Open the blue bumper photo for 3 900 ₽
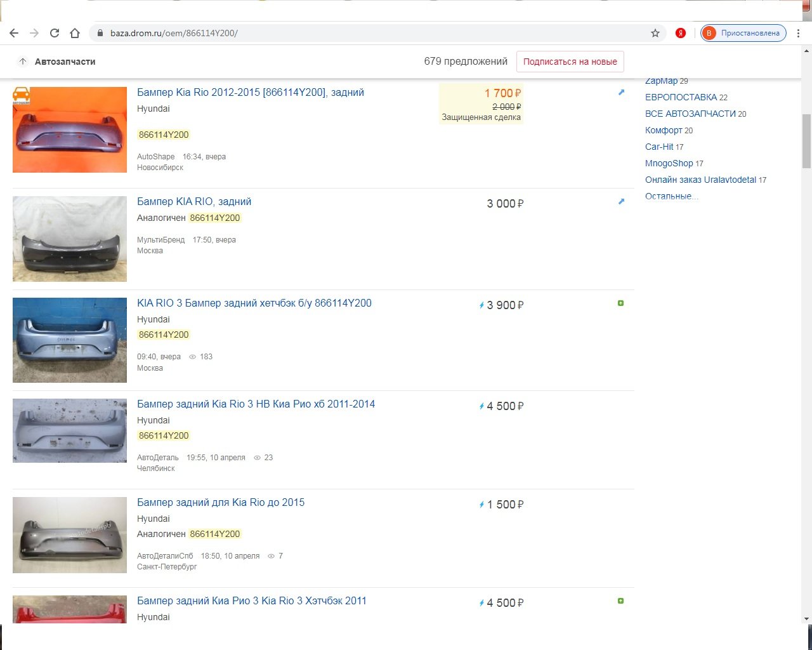The image size is (812, 650). [70, 340]
